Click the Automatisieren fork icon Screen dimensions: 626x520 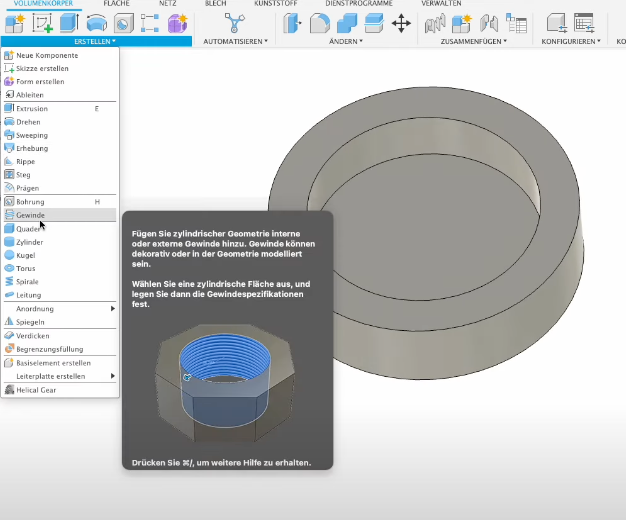(235, 23)
